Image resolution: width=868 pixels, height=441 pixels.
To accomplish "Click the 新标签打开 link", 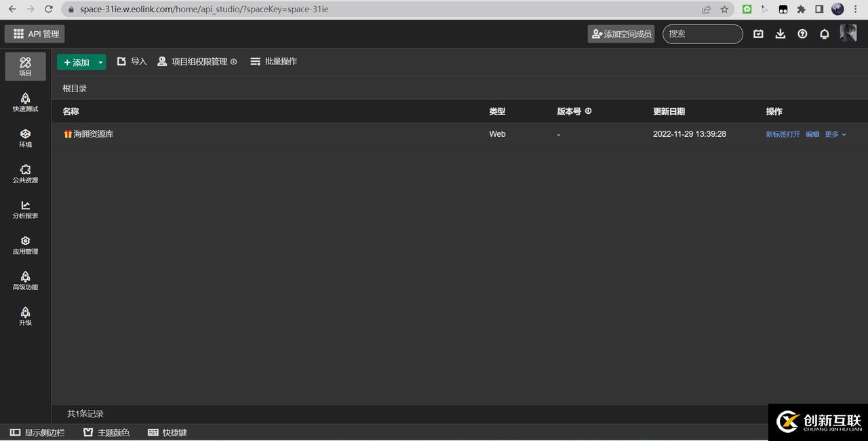I will (783, 134).
